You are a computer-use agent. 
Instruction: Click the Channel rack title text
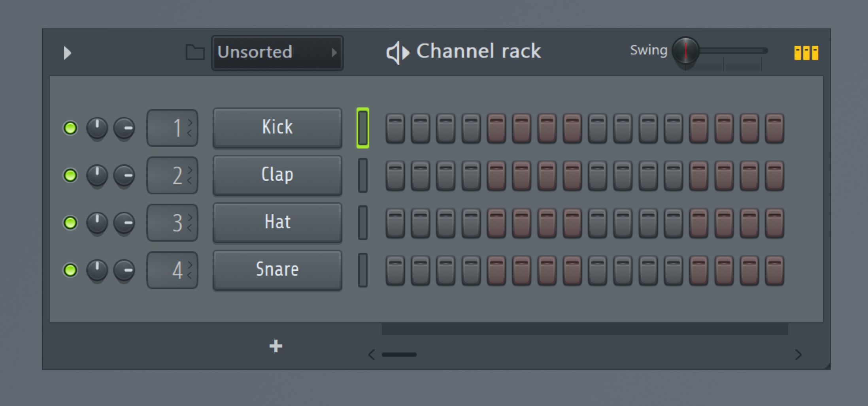coord(479,51)
